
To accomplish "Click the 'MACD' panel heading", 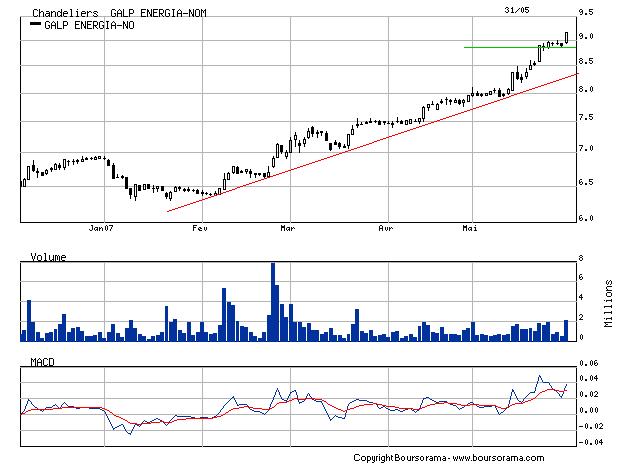I will (42, 362).
